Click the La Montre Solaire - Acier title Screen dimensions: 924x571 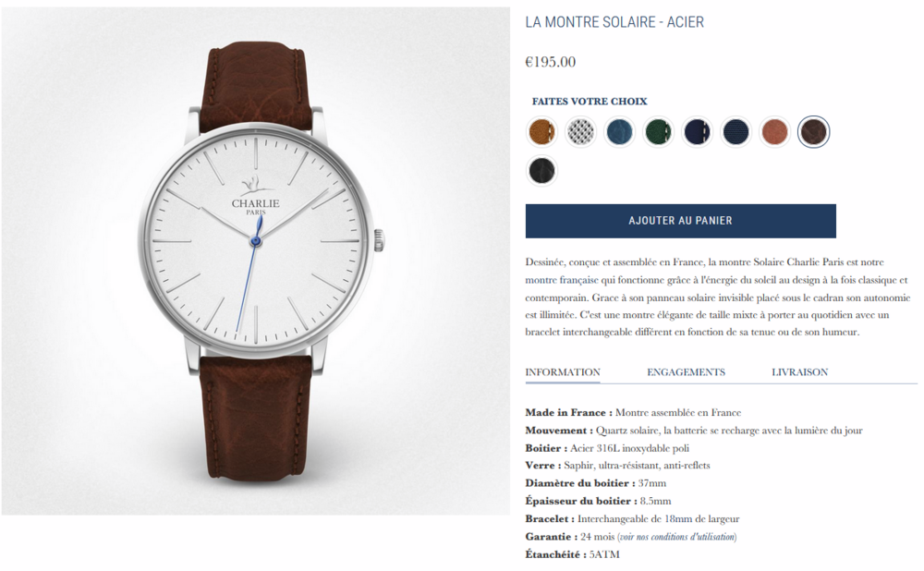(x=614, y=22)
